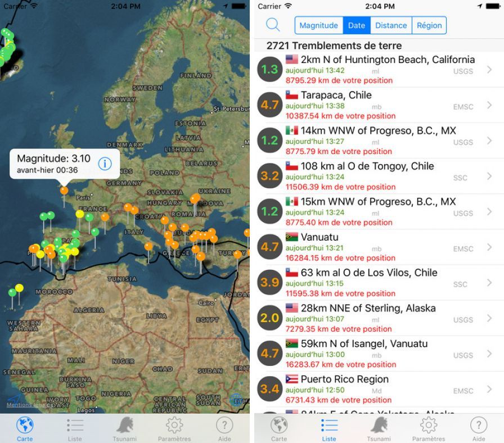Switch to Carte globe from list screen

279,428
